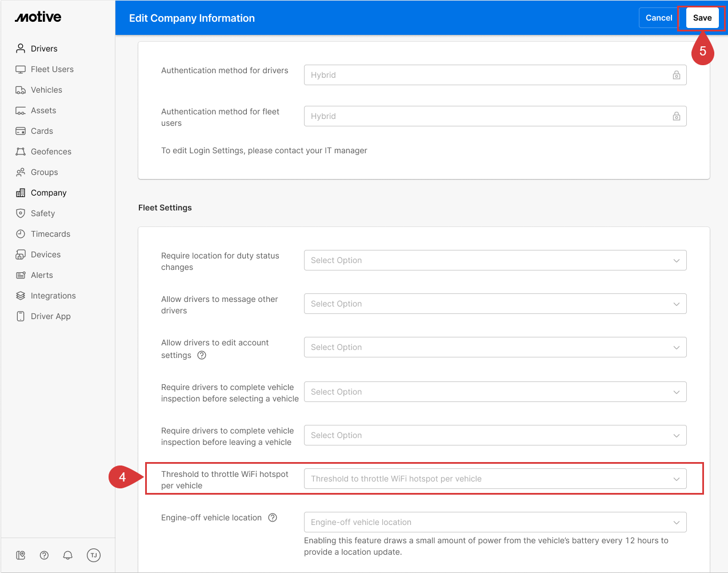728x573 pixels.
Task: Go to Alerts in the sidebar
Action: tap(42, 275)
